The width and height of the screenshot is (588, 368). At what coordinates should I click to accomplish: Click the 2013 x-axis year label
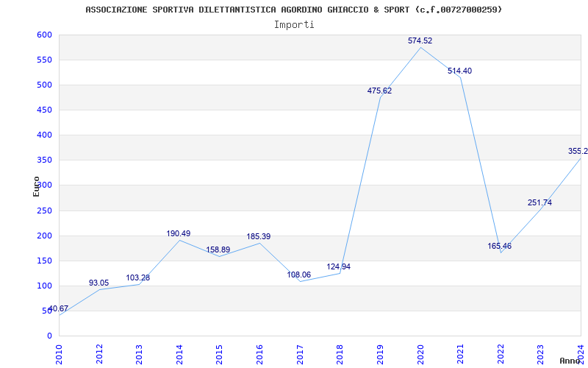pos(139,354)
